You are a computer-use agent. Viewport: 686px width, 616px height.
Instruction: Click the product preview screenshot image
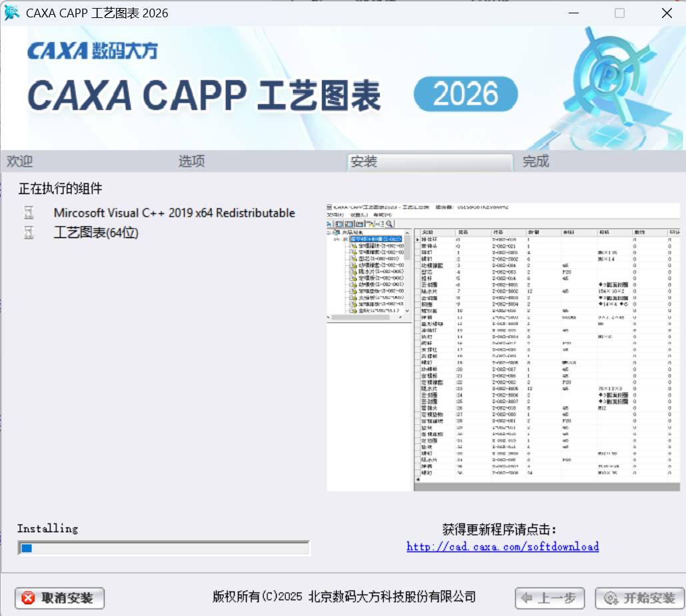(x=503, y=347)
